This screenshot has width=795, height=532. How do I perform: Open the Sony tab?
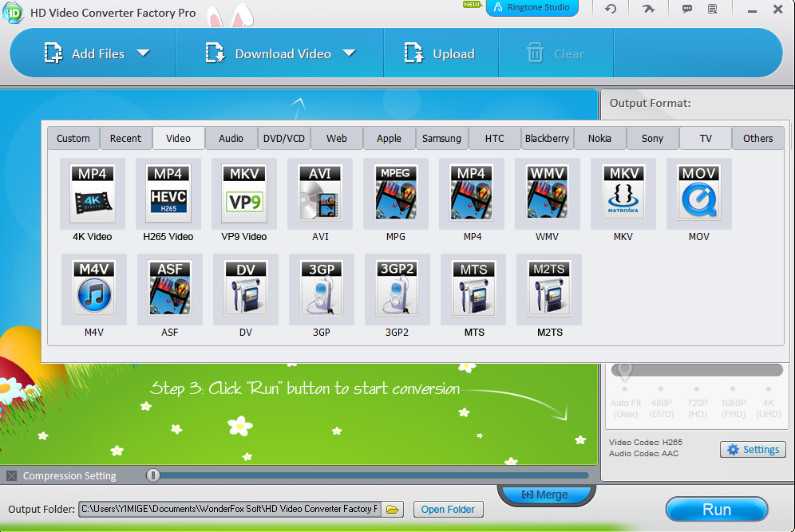pos(653,138)
